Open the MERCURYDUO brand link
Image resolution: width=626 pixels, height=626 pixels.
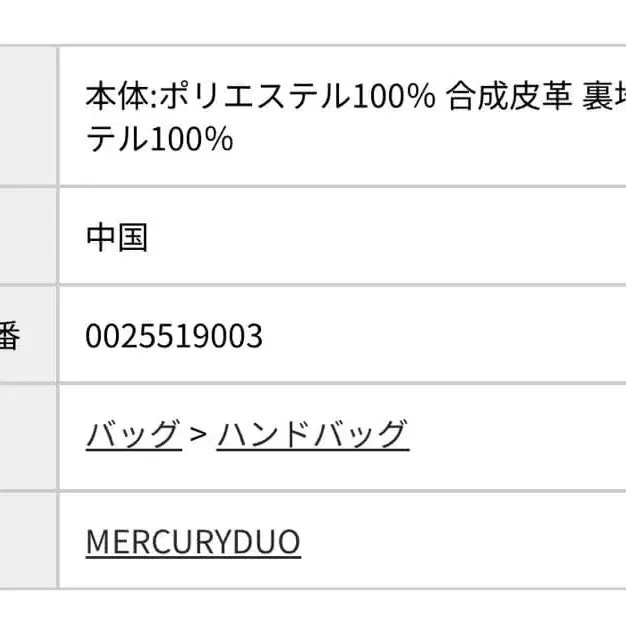tap(193, 542)
